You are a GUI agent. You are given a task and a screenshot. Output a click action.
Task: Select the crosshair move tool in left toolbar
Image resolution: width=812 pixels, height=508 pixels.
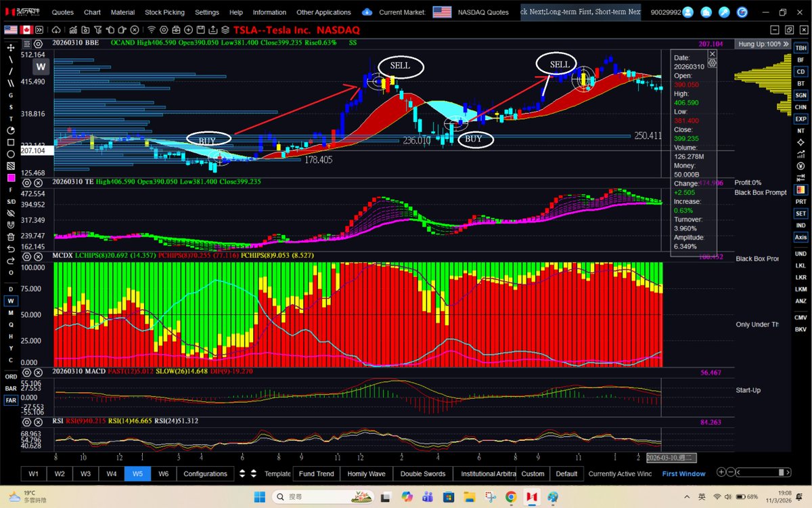[x=11, y=47]
